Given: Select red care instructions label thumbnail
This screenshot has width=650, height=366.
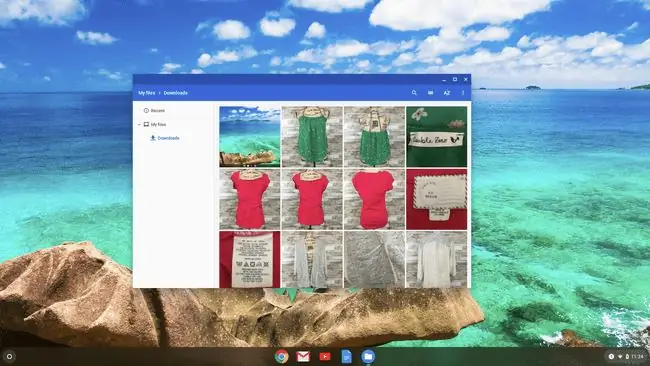Looking at the screenshot, I should 250,259.
